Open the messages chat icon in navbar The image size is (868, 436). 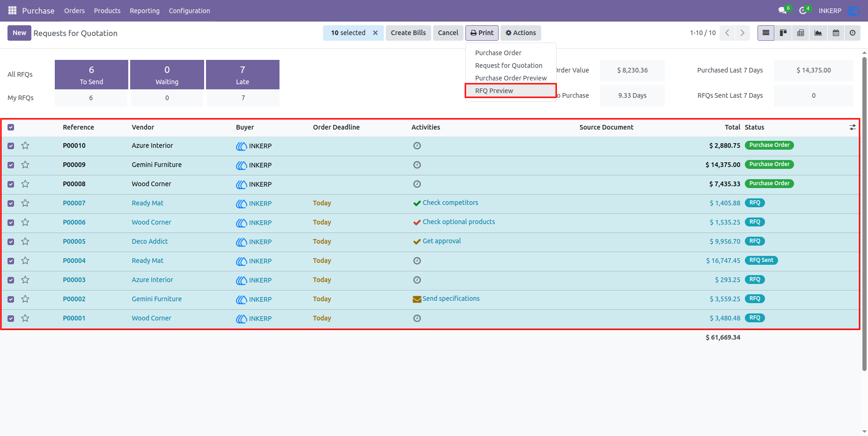click(782, 10)
